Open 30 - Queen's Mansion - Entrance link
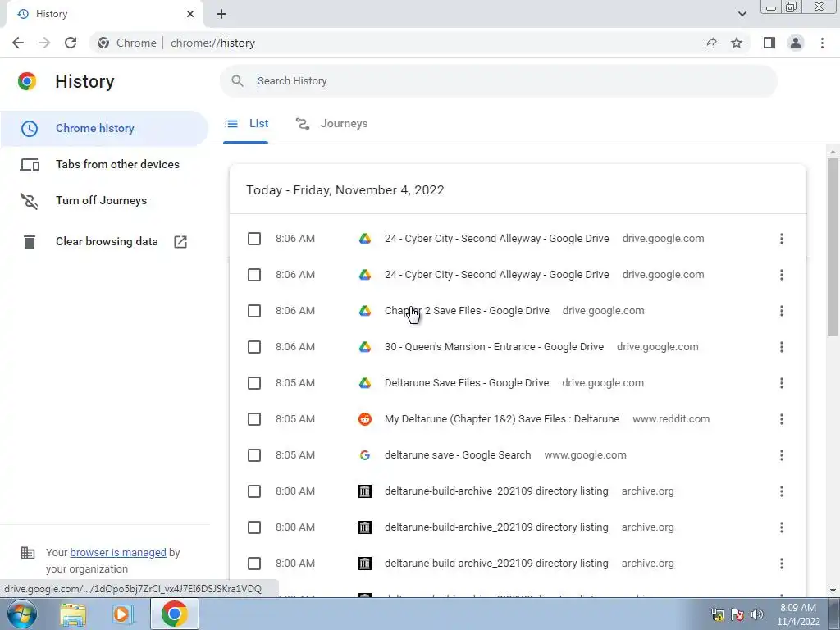This screenshot has width=840, height=630. pyautogui.click(x=494, y=347)
